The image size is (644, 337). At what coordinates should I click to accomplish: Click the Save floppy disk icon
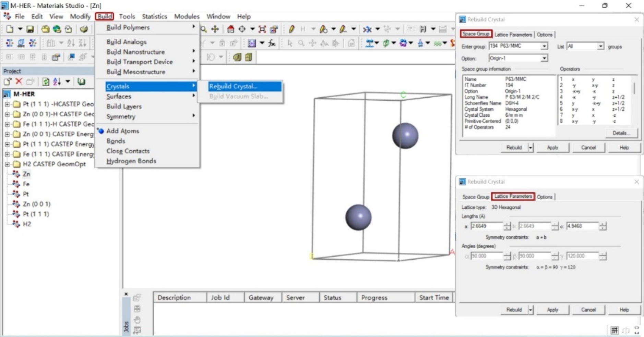(x=30, y=29)
